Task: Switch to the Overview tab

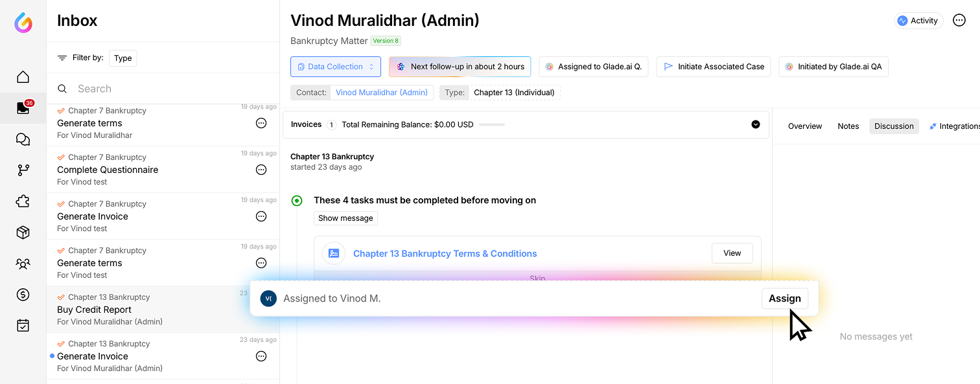Action: (805, 126)
